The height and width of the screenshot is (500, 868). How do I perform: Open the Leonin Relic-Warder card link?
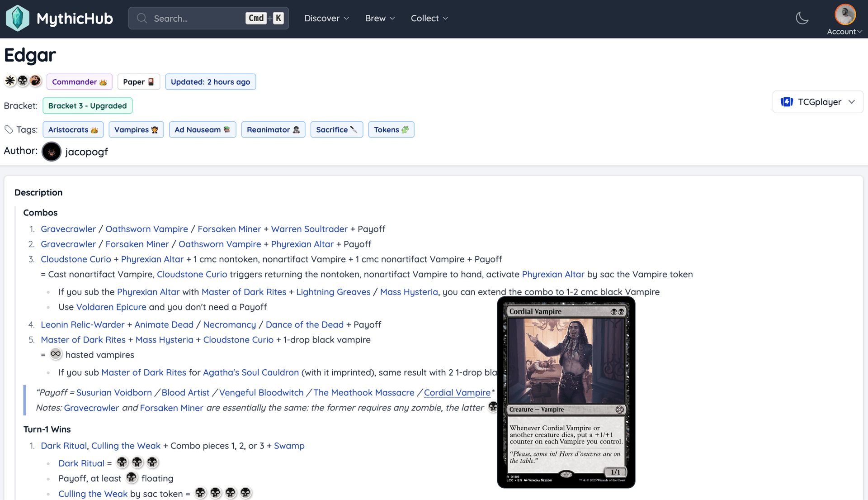coord(82,324)
